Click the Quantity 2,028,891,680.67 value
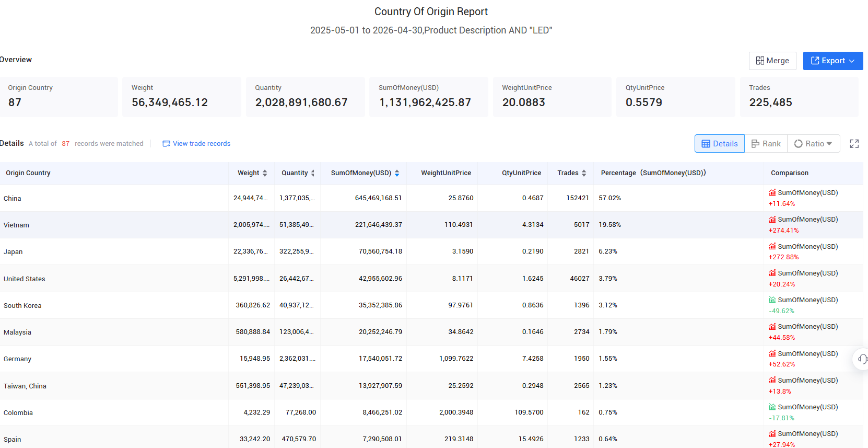 coord(301,102)
